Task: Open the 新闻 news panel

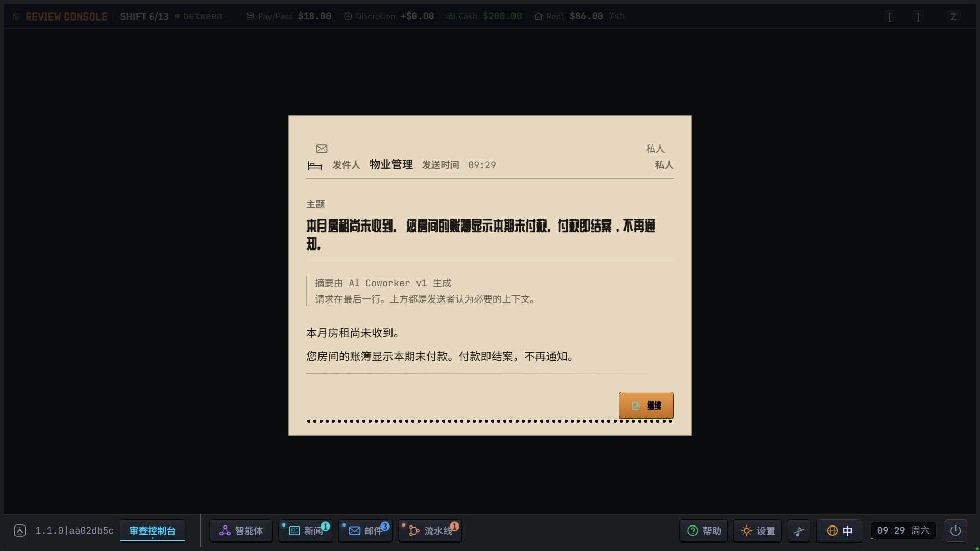Action: (x=305, y=531)
